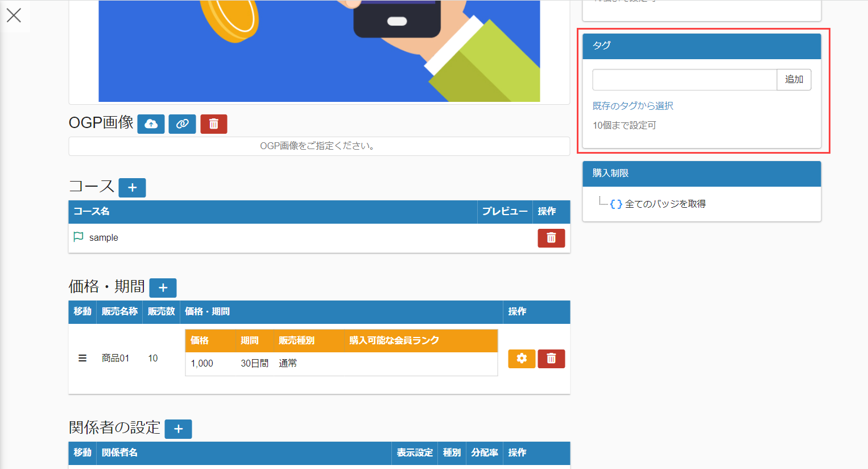Click the タグ panel header
This screenshot has height=469, width=868.
click(701, 46)
